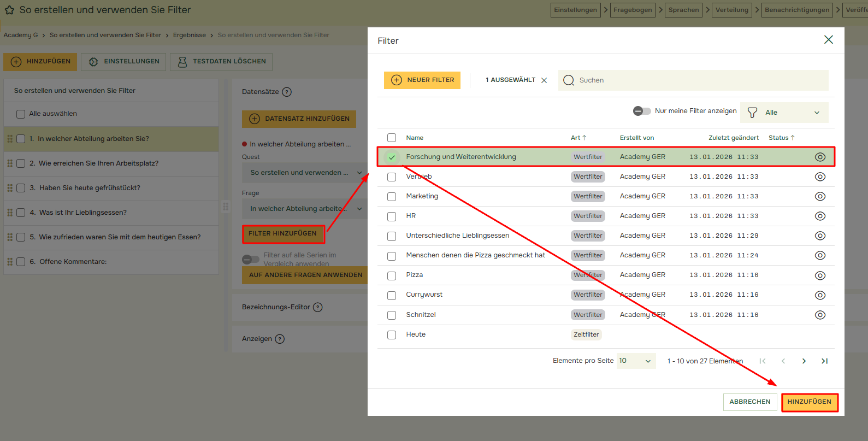Expand the Frage dropdown
This screenshot has height=441, width=868.
click(x=305, y=209)
